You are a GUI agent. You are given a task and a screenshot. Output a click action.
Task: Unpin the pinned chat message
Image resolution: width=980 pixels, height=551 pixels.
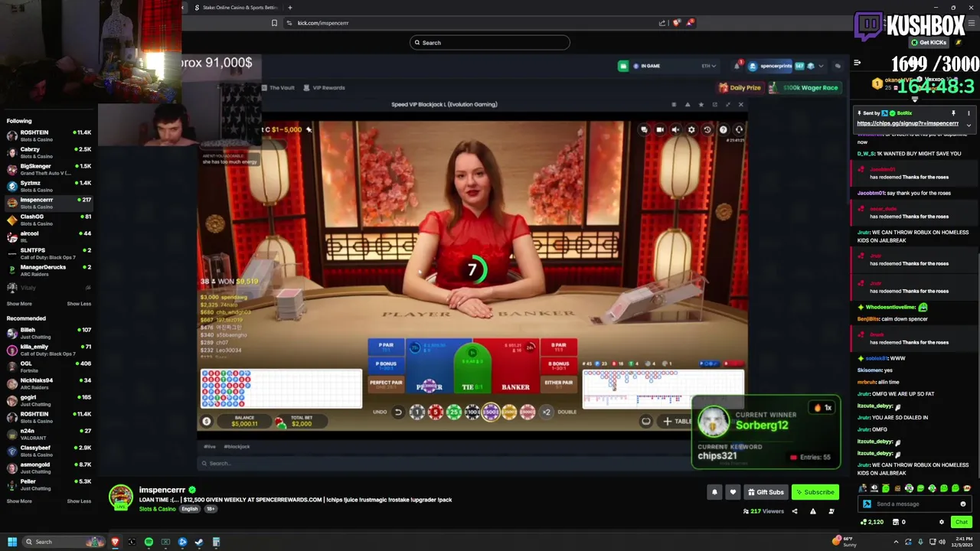[x=953, y=113]
